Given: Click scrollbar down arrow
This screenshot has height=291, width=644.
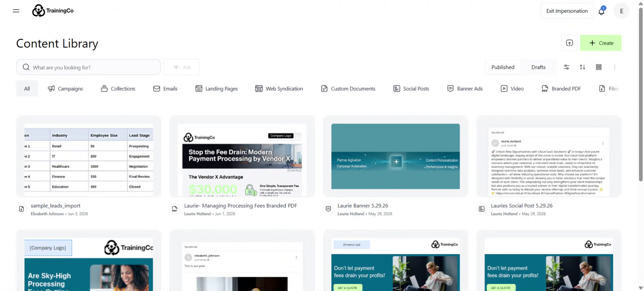Looking at the screenshot, I should pyautogui.click(x=641, y=288).
